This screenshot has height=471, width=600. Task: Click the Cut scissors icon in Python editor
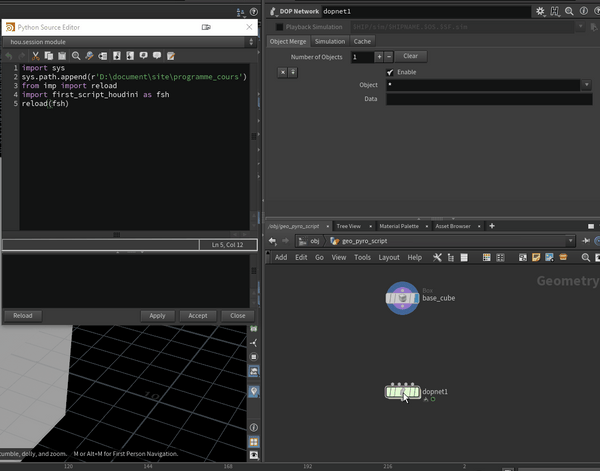point(36,56)
